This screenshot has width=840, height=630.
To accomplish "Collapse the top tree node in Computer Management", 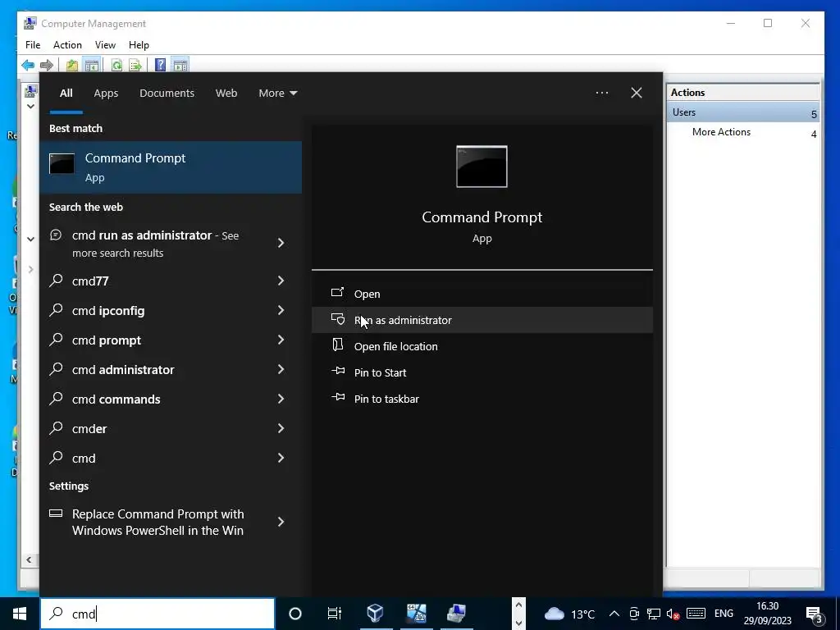I will (30, 106).
